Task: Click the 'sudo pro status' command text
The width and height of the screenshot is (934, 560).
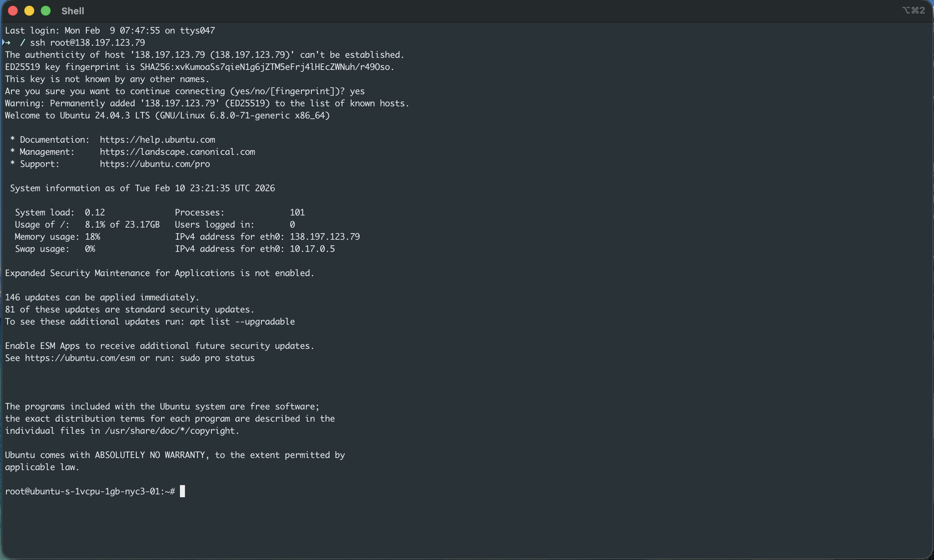Action: (217, 358)
